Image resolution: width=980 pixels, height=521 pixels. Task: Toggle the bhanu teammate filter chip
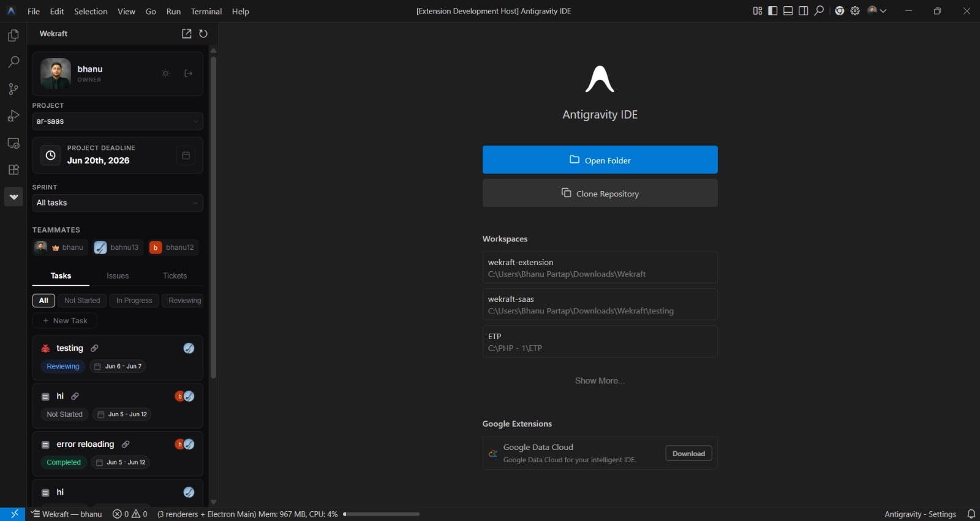pos(59,247)
